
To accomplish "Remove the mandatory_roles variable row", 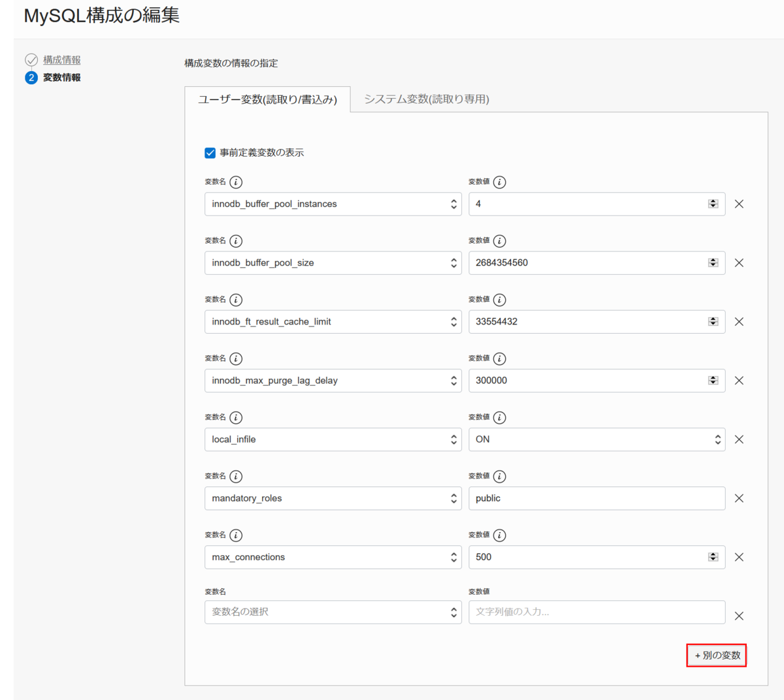I will pos(739,498).
